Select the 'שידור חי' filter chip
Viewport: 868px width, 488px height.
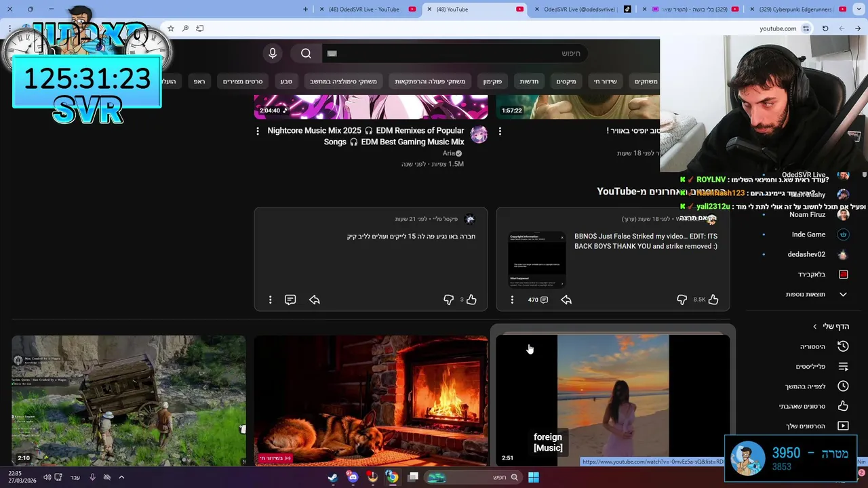tap(606, 81)
